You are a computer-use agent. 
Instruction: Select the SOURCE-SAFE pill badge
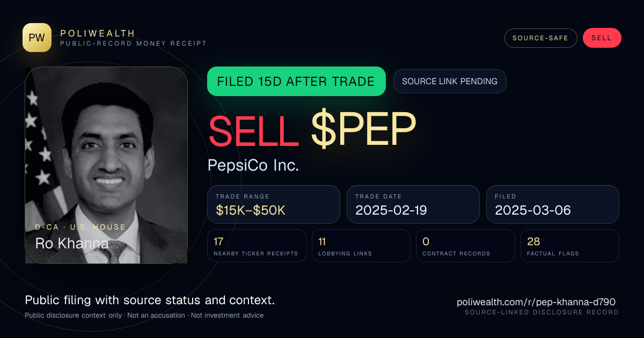540,38
